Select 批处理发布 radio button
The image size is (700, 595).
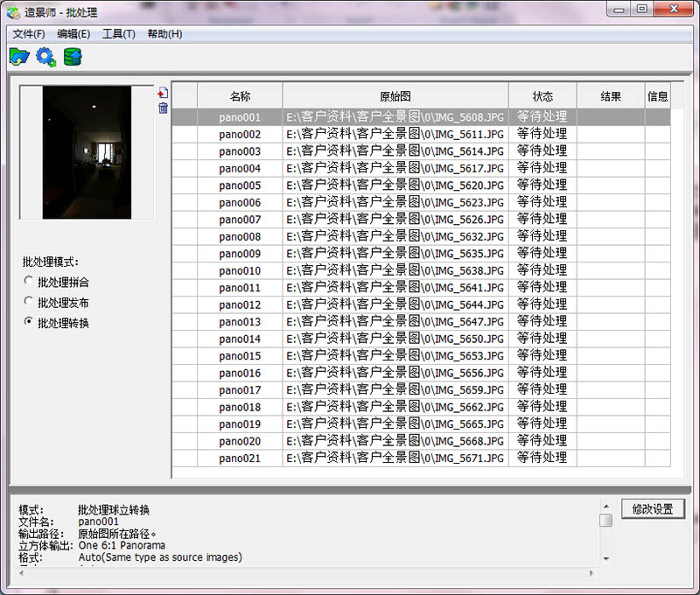(28, 301)
